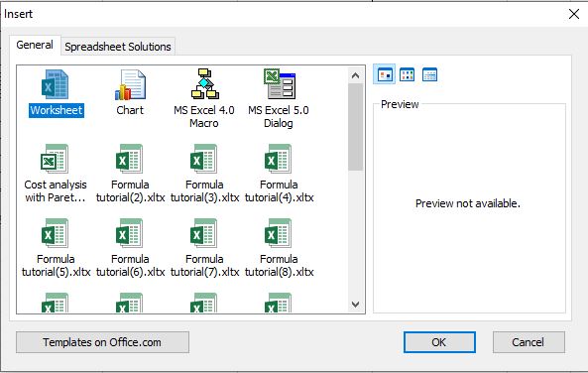Confirm with the OK button

(x=439, y=342)
